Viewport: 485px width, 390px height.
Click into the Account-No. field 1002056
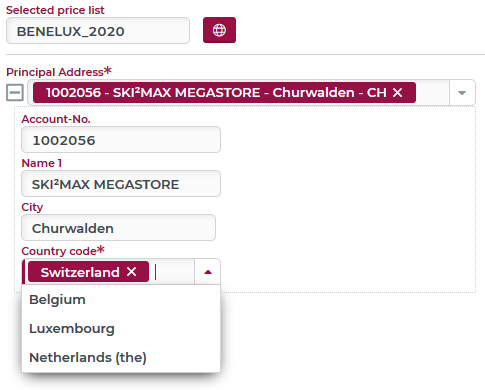click(x=121, y=140)
